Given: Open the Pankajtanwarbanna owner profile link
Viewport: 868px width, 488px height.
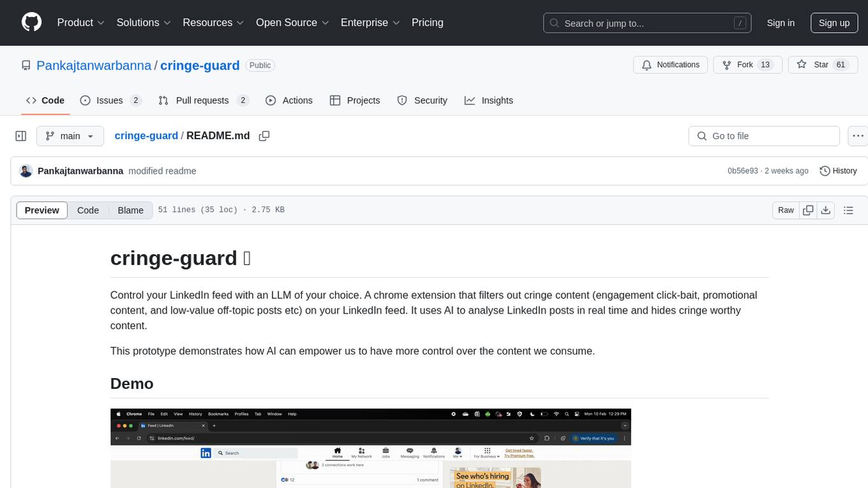Looking at the screenshot, I should pyautogui.click(x=94, y=65).
